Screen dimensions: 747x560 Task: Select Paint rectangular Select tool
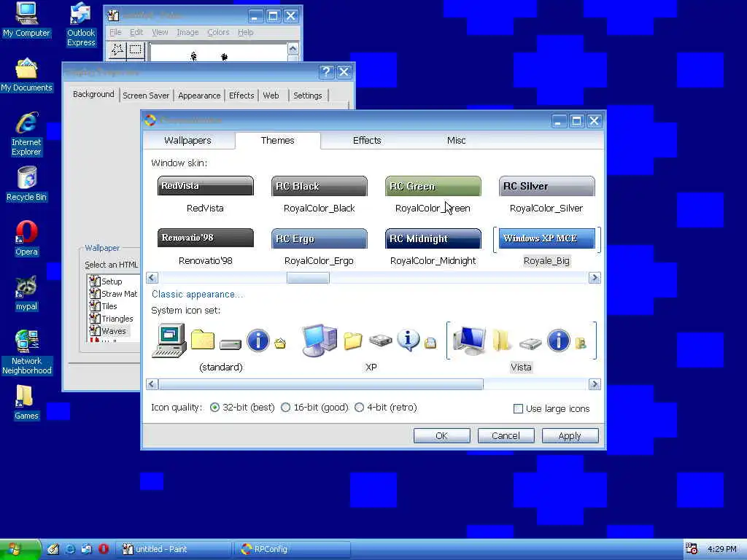pyautogui.click(x=136, y=50)
